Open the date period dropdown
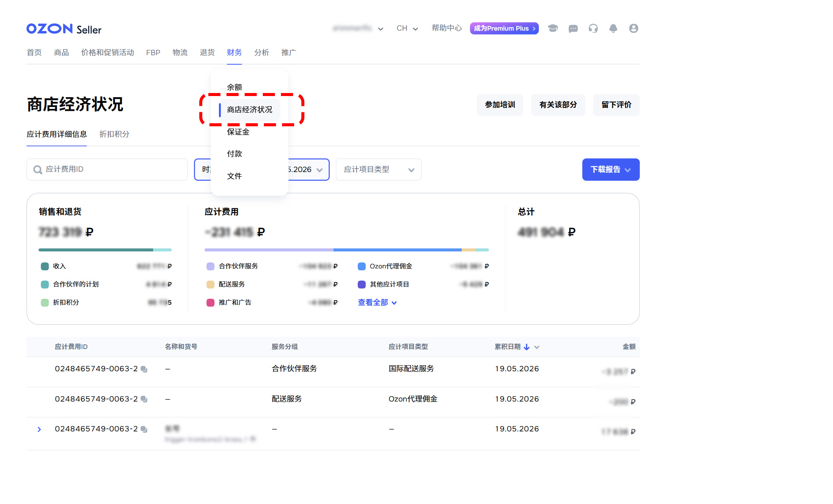Viewport: 833px width, 504px height. [262, 169]
